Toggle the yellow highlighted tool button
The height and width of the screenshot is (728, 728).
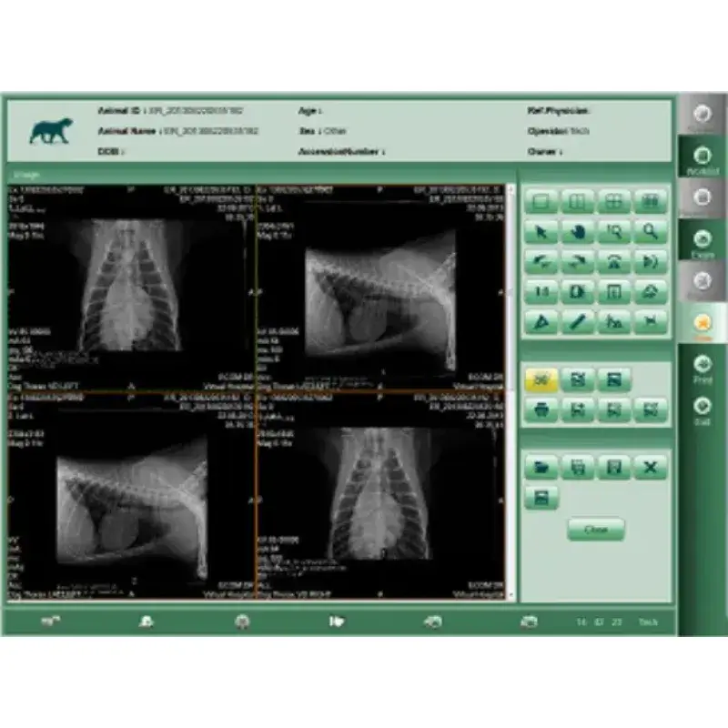tap(541, 380)
